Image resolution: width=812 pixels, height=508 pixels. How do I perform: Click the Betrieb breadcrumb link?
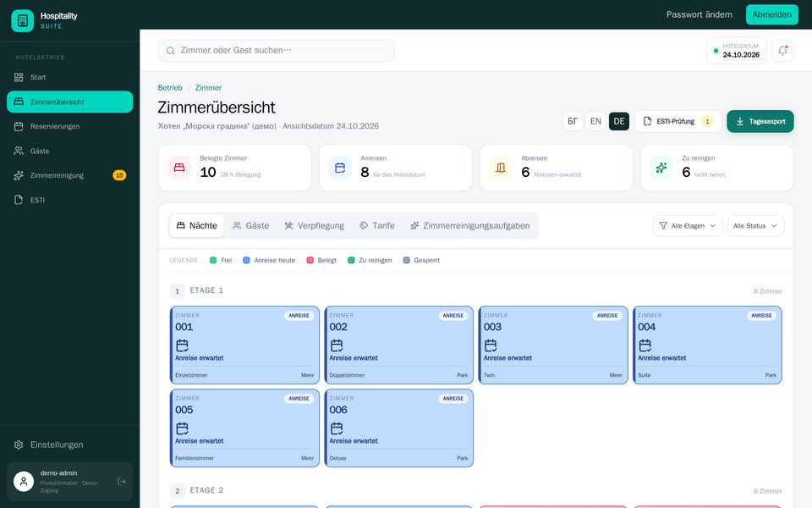170,87
